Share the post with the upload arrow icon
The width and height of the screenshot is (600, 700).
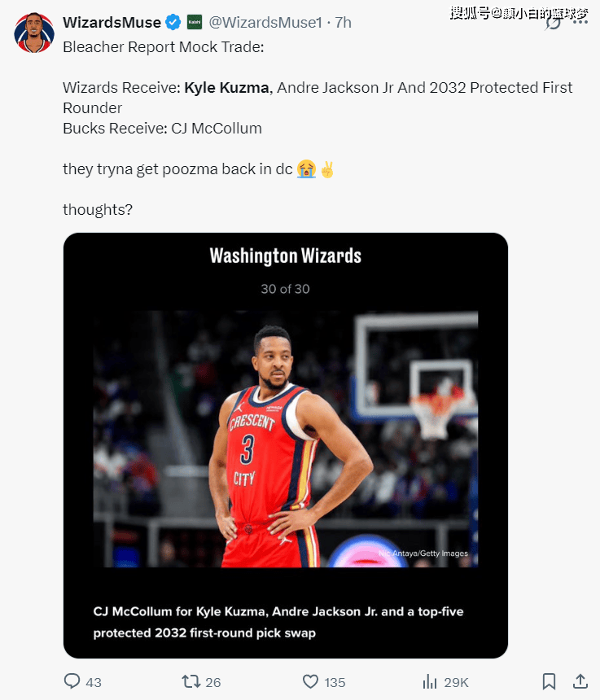(x=580, y=681)
